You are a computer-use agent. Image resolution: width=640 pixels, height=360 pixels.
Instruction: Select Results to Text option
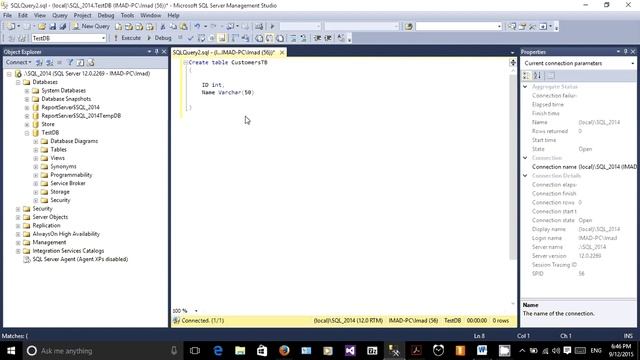(259, 38)
